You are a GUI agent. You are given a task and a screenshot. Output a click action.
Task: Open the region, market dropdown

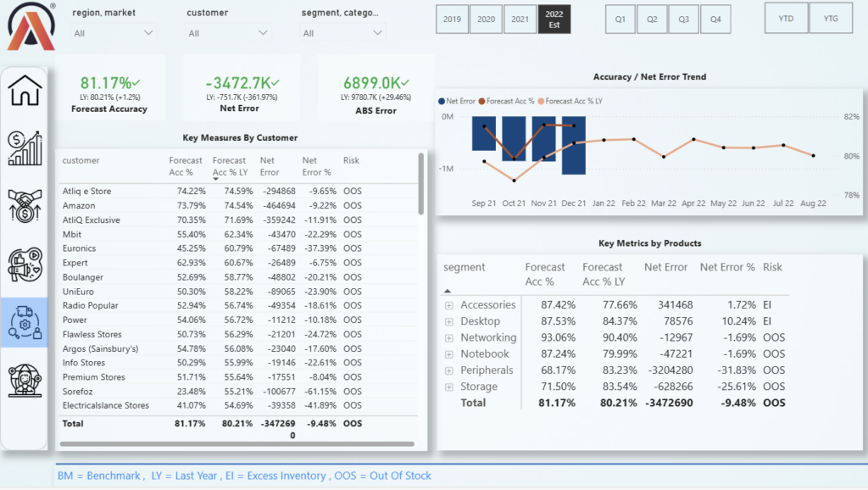pyautogui.click(x=113, y=33)
